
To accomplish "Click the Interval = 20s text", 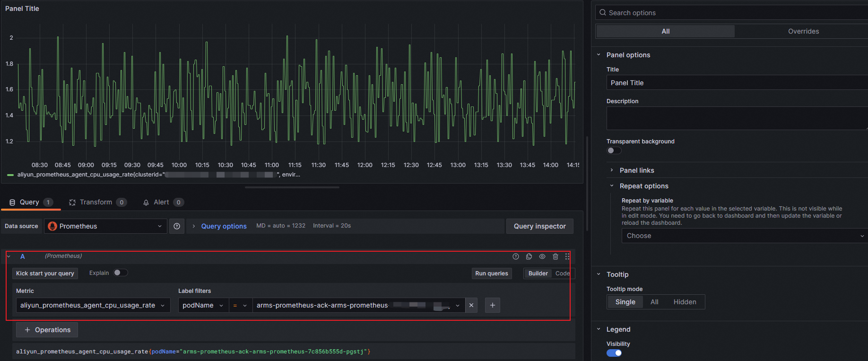I will click(332, 226).
